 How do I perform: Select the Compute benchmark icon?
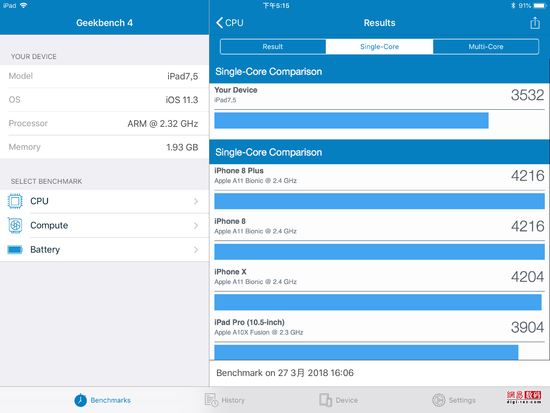coord(15,225)
